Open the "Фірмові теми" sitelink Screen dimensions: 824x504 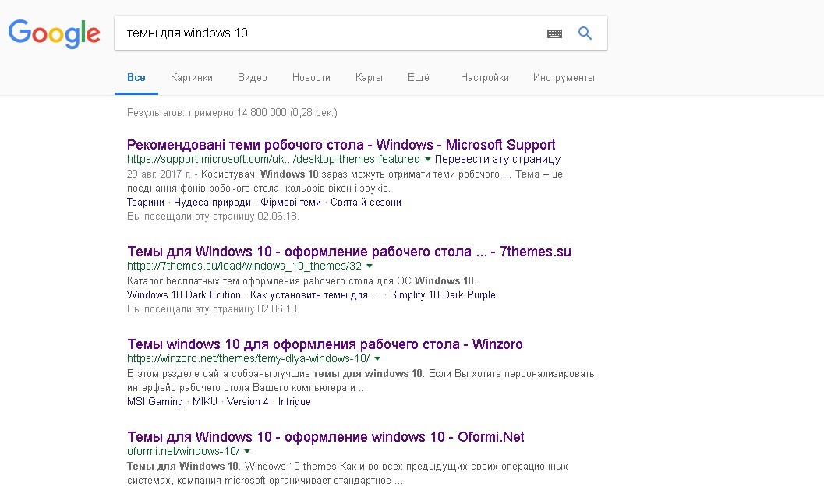pos(291,202)
